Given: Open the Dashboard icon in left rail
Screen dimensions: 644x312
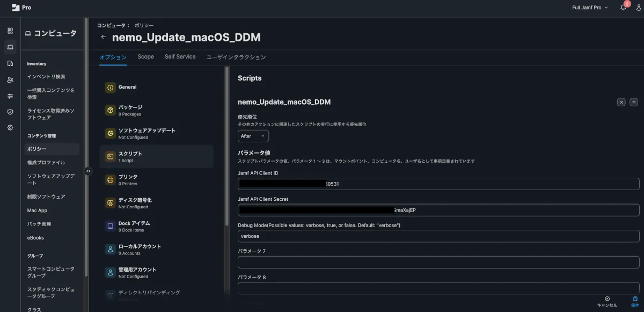Looking at the screenshot, I should coord(10,31).
